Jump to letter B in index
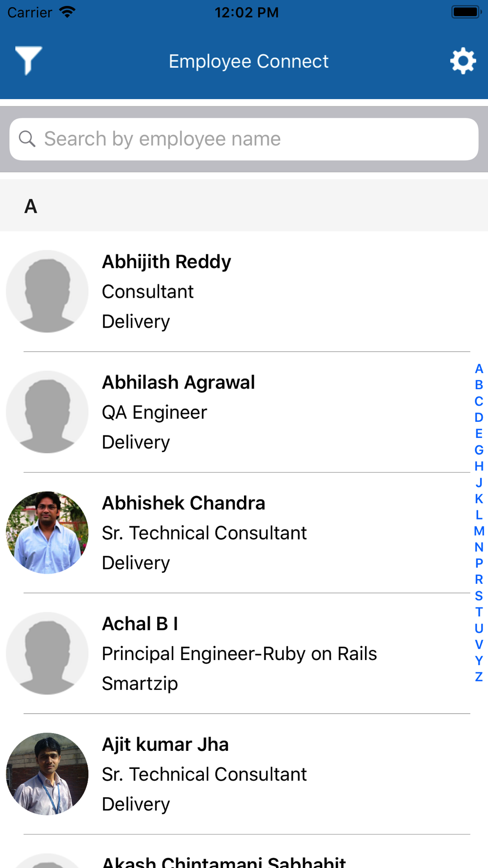 479,385
